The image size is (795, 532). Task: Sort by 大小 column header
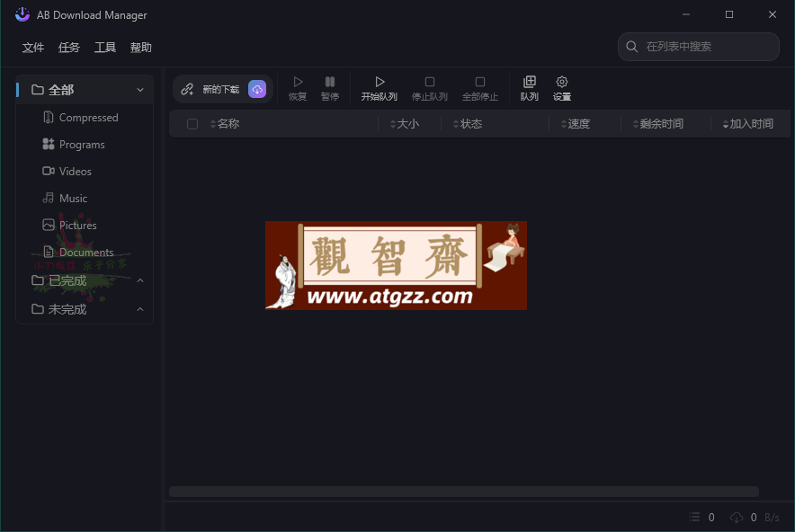pos(404,124)
